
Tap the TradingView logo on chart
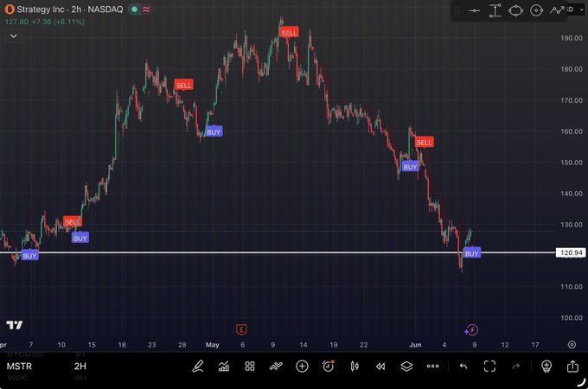(x=15, y=325)
